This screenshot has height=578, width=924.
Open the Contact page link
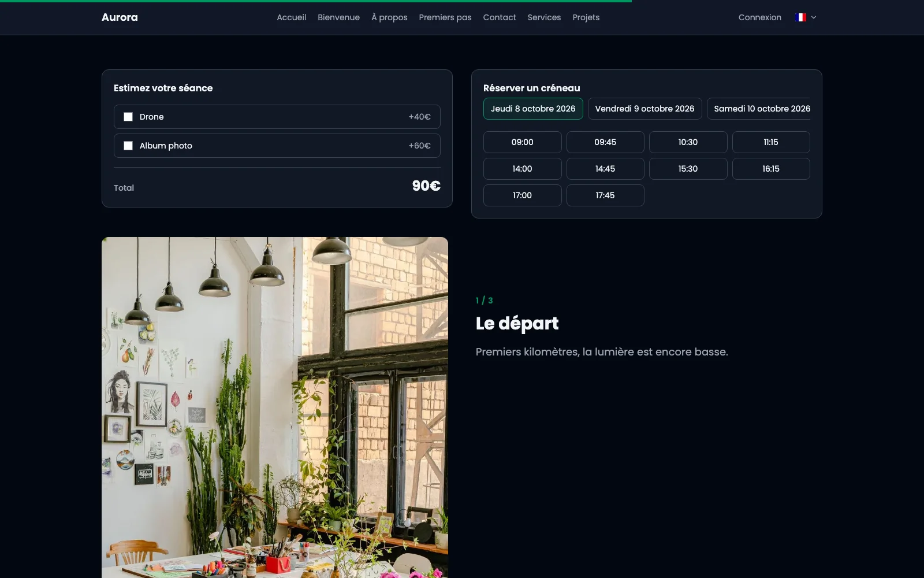point(500,17)
